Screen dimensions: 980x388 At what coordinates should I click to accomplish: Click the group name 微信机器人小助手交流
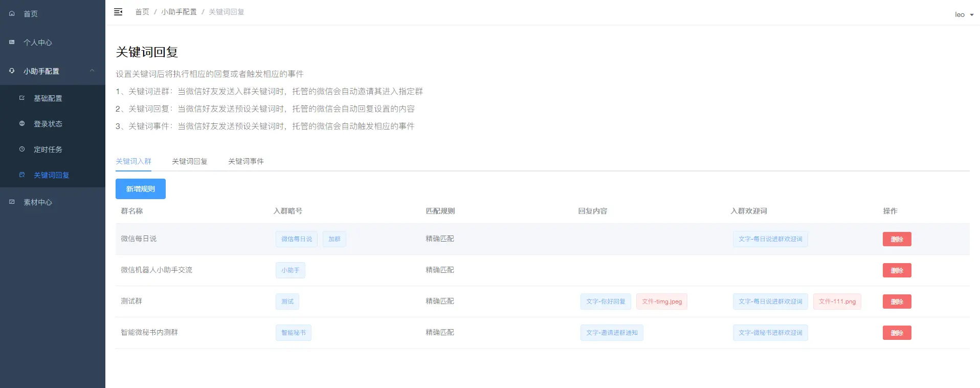click(x=157, y=270)
